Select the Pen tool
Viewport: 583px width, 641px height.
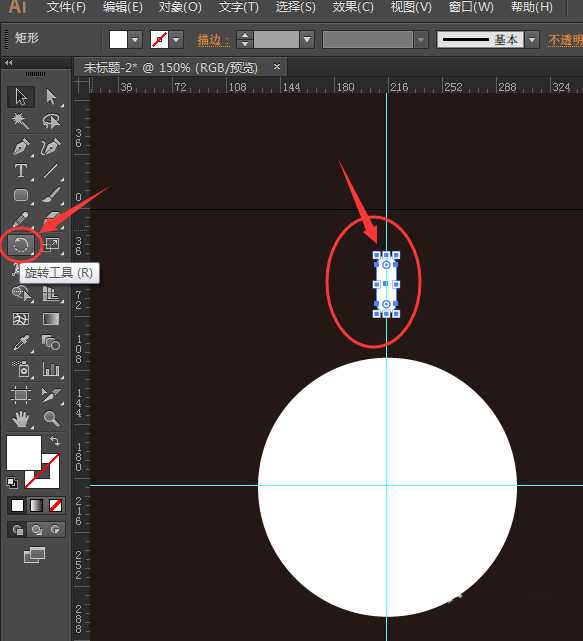pos(21,146)
